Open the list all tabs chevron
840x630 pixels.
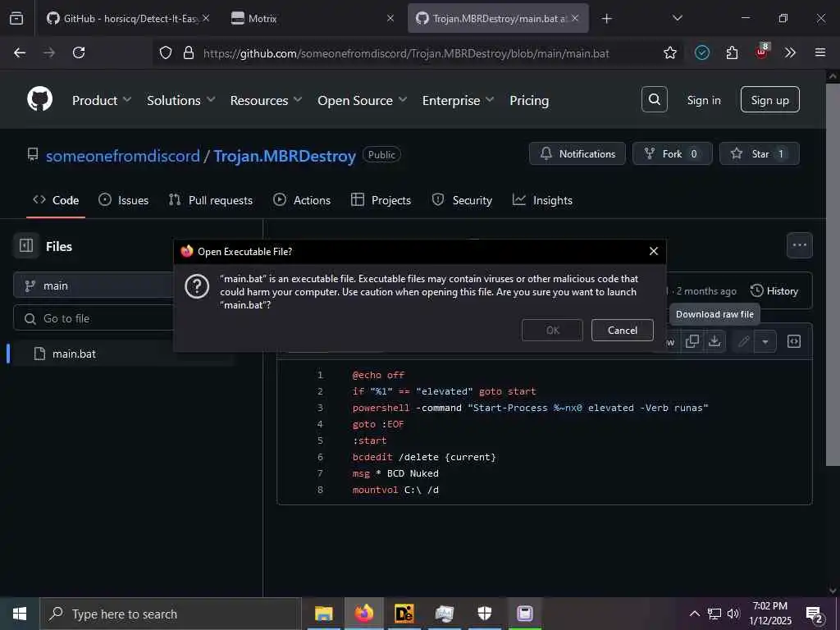click(x=677, y=18)
